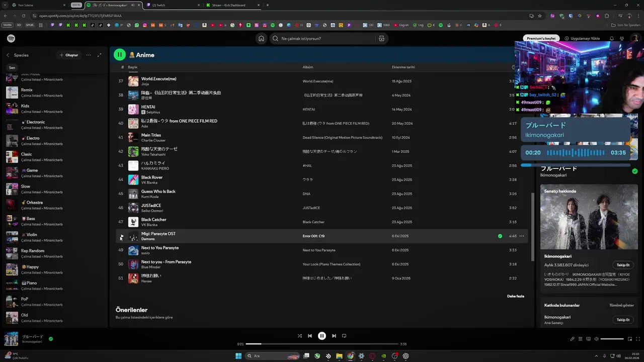Open the Game playlist in library
644x362 pixels.
tap(55, 173)
